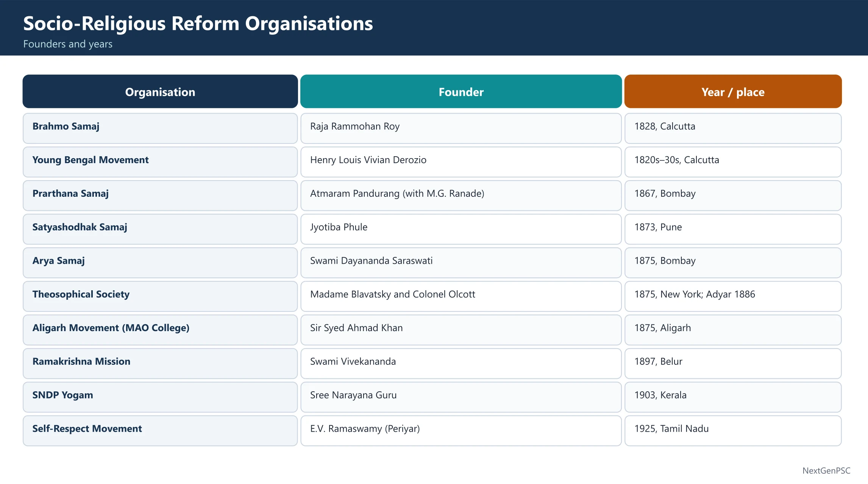This screenshot has width=868, height=484.
Task: Select the Prarthana Samaj cell
Action: pyautogui.click(x=160, y=196)
